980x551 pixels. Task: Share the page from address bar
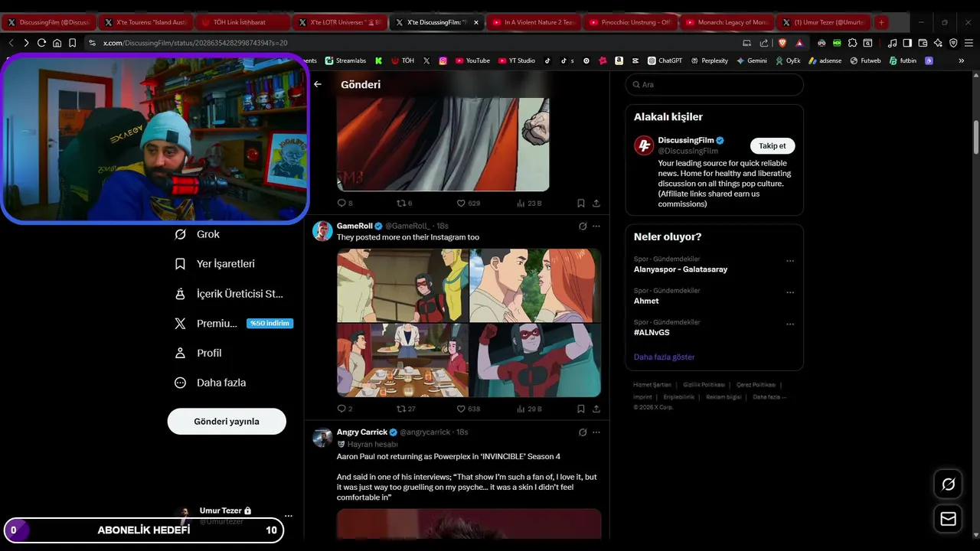click(x=763, y=43)
